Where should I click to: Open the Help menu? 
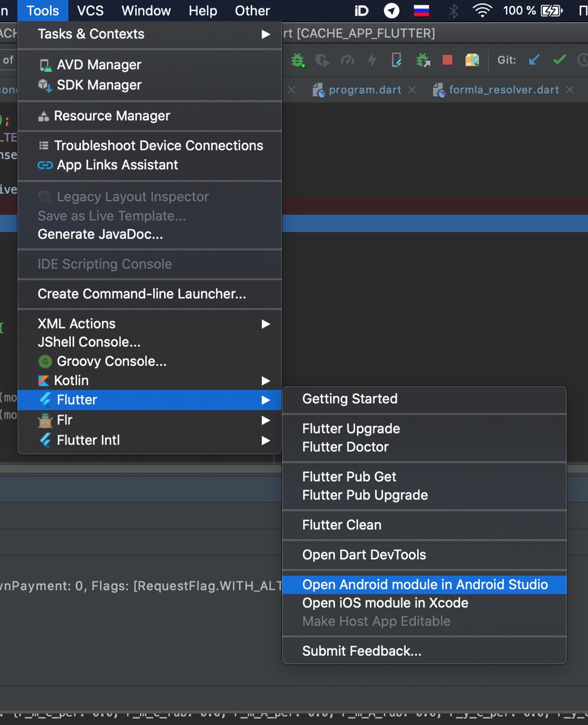click(203, 11)
